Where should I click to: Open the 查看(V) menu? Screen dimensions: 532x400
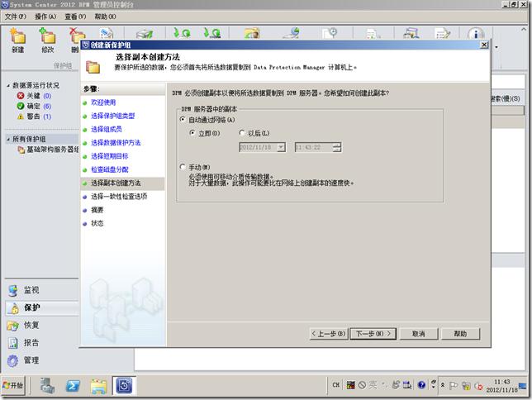pos(75,17)
